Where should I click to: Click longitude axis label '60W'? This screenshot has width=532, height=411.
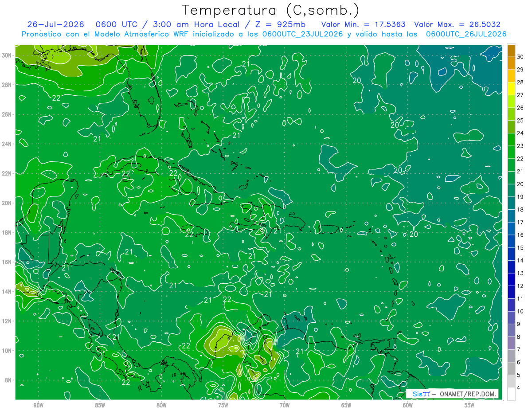(408, 405)
